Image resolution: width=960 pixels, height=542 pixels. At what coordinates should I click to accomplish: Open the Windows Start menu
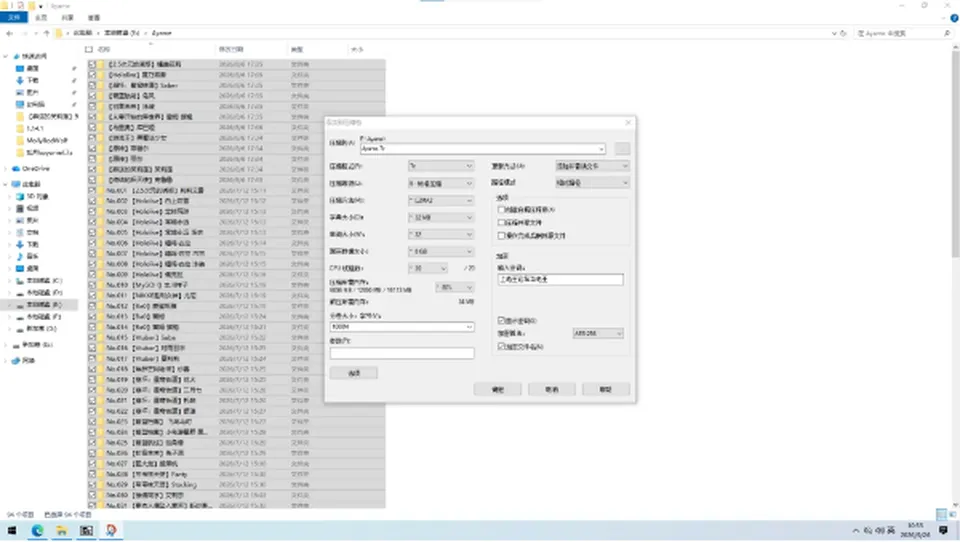point(12,530)
